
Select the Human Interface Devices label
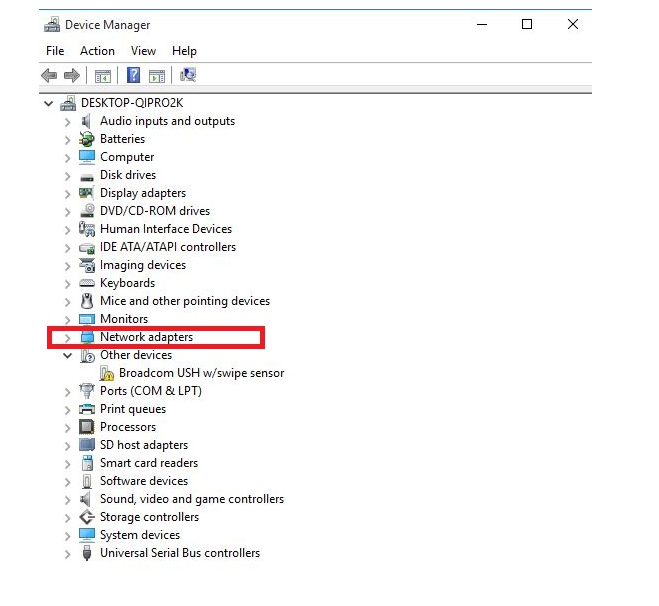tap(166, 229)
